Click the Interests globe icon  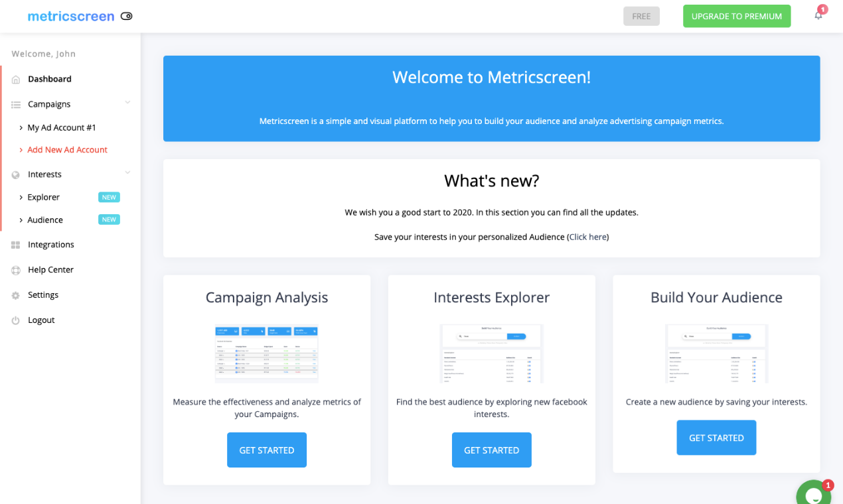pyautogui.click(x=15, y=174)
